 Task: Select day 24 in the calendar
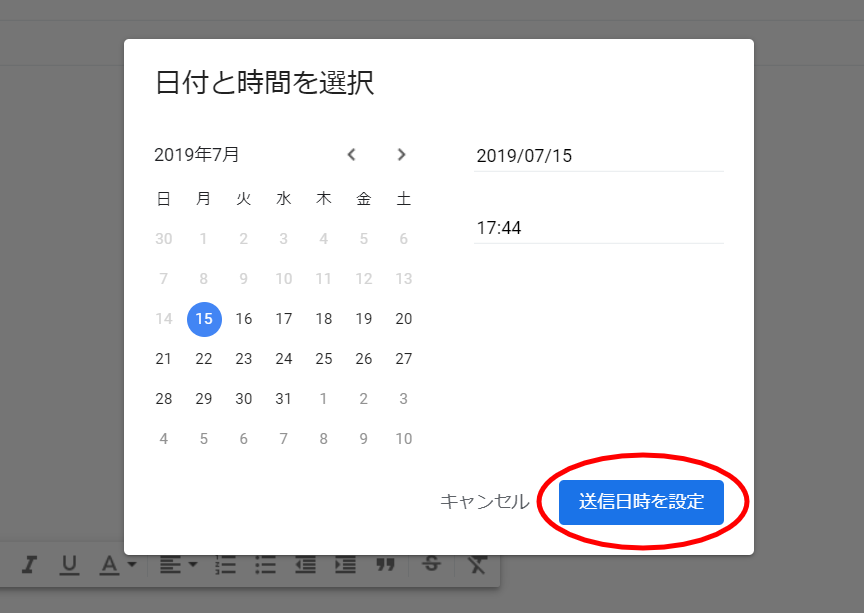[x=284, y=359]
